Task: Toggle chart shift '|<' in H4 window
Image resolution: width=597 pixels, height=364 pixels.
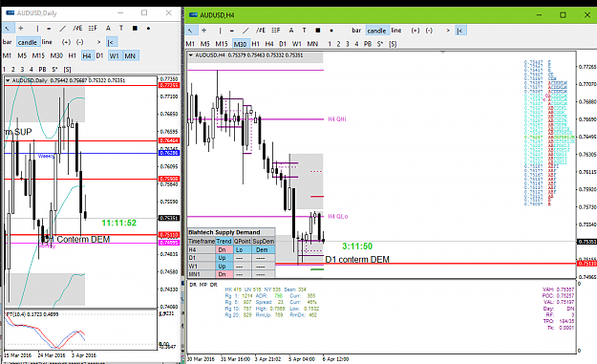Action: [x=460, y=31]
